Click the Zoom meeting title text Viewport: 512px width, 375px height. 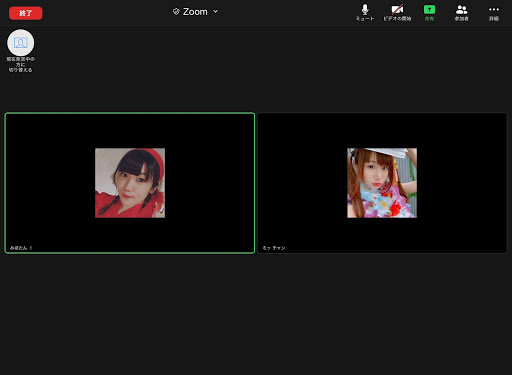click(x=195, y=12)
